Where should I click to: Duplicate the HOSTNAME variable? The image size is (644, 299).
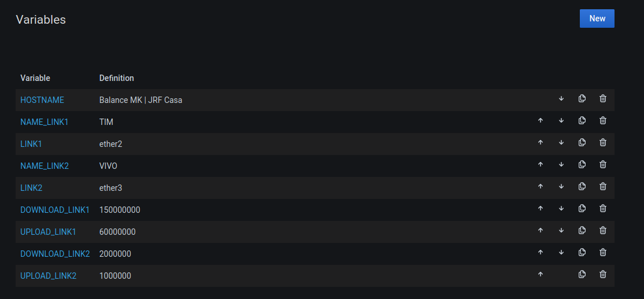(582, 99)
